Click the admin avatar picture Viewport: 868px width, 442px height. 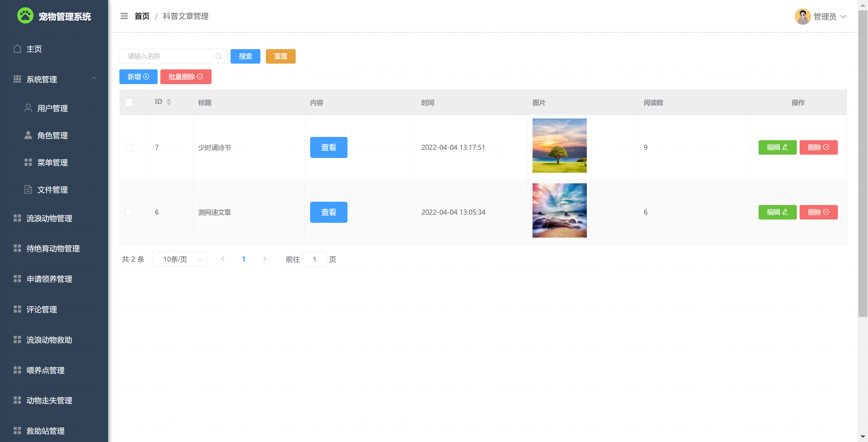802,17
